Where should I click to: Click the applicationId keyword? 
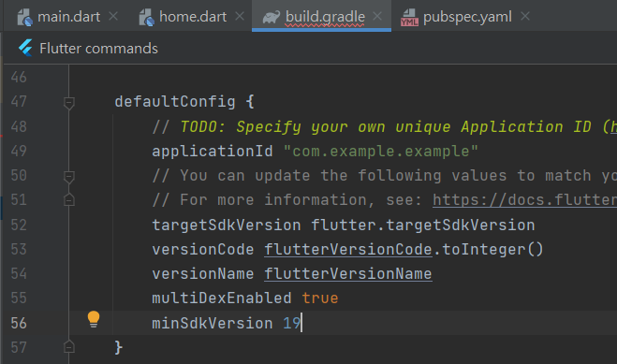tap(213, 151)
